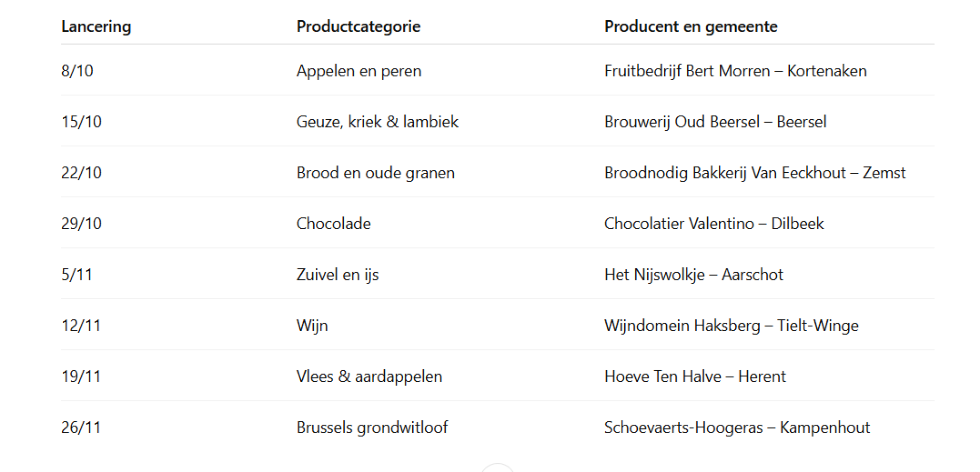Screen dimensions: 980x472
Task: Click Chocolatier Valentino – Dilbeek
Action: coord(714,224)
